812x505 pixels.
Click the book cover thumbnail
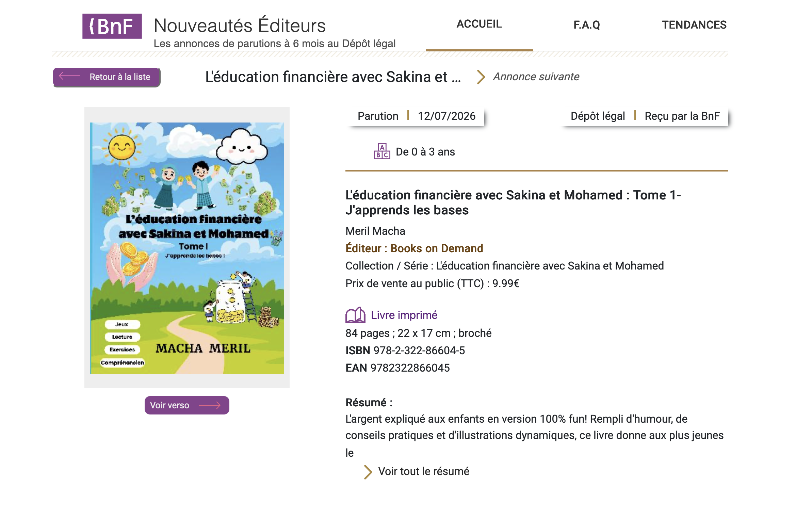pos(187,248)
